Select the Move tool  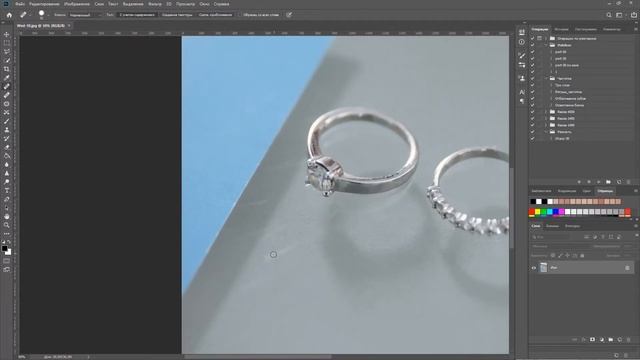7,34
